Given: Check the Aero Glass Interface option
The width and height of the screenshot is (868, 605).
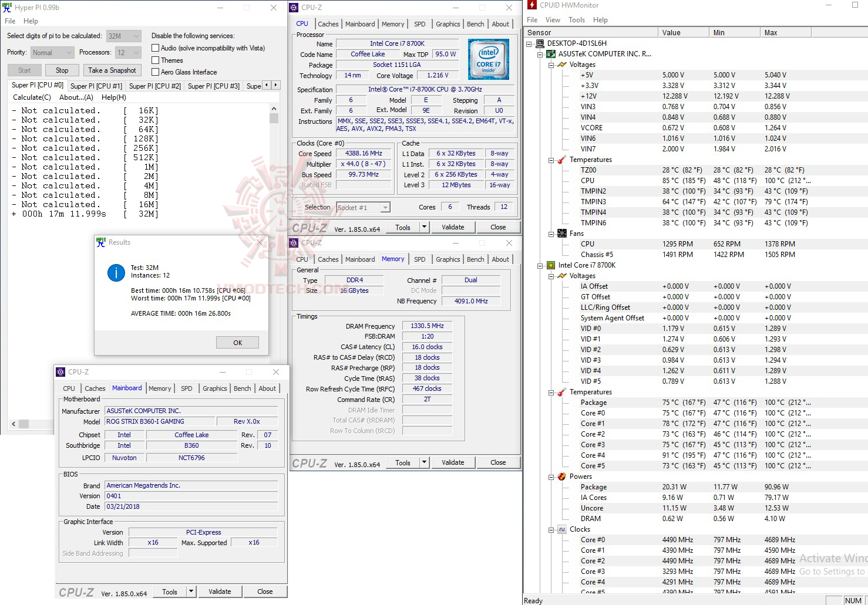Looking at the screenshot, I should (156, 72).
